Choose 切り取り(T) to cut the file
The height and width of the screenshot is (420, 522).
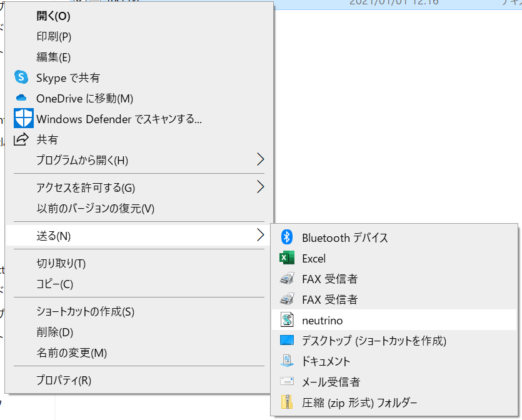[139, 263]
